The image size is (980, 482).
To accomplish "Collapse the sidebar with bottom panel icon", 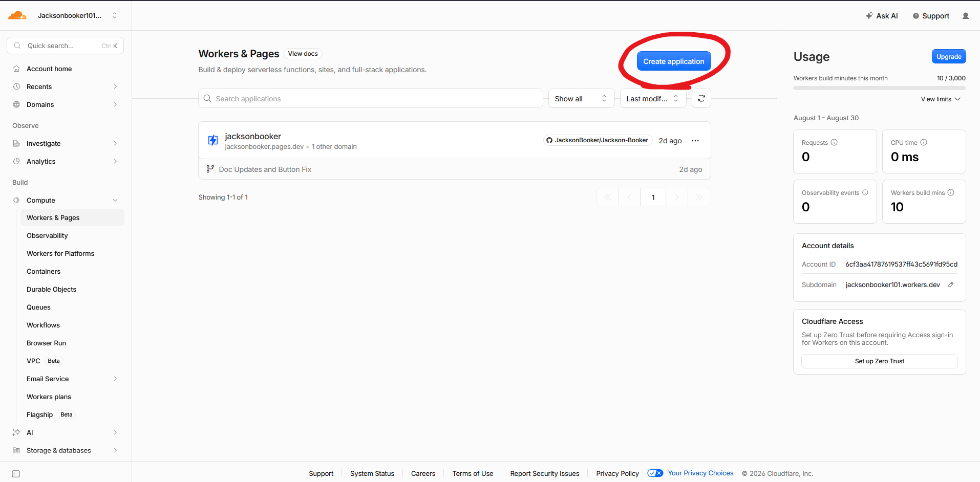I will 16,474.
